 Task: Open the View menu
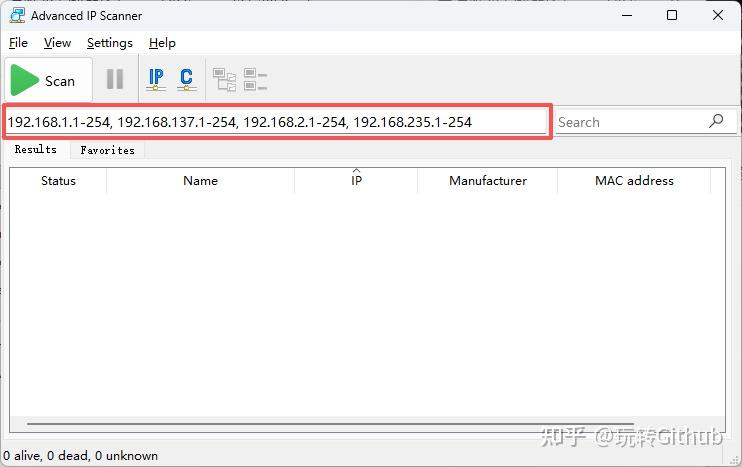(x=57, y=43)
